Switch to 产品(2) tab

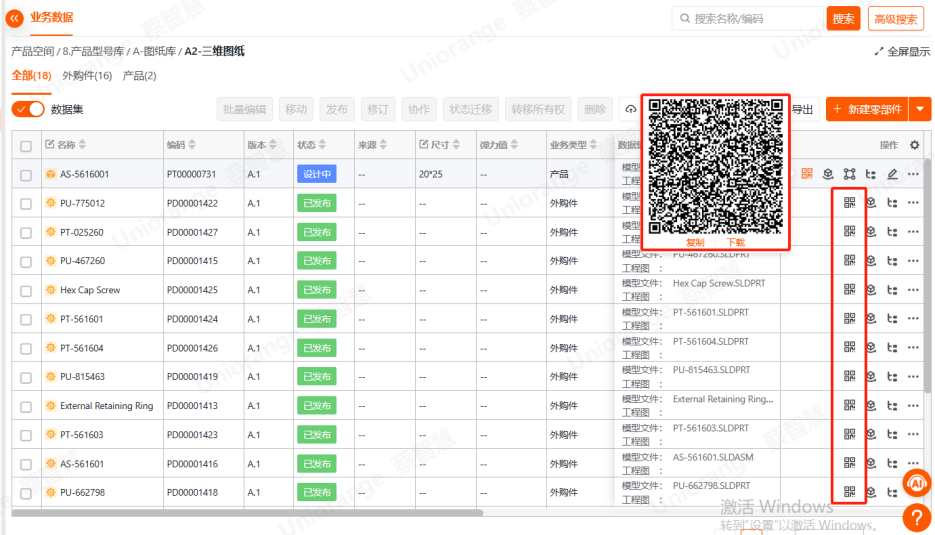(140, 76)
